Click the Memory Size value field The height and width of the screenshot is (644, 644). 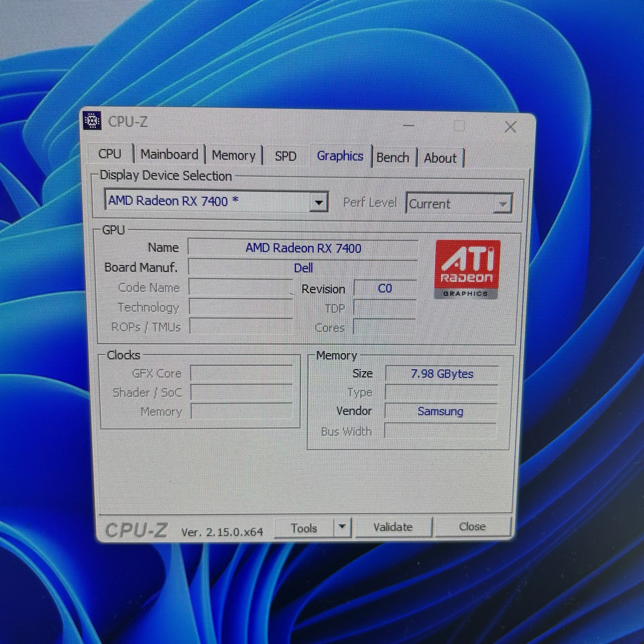[441, 374]
